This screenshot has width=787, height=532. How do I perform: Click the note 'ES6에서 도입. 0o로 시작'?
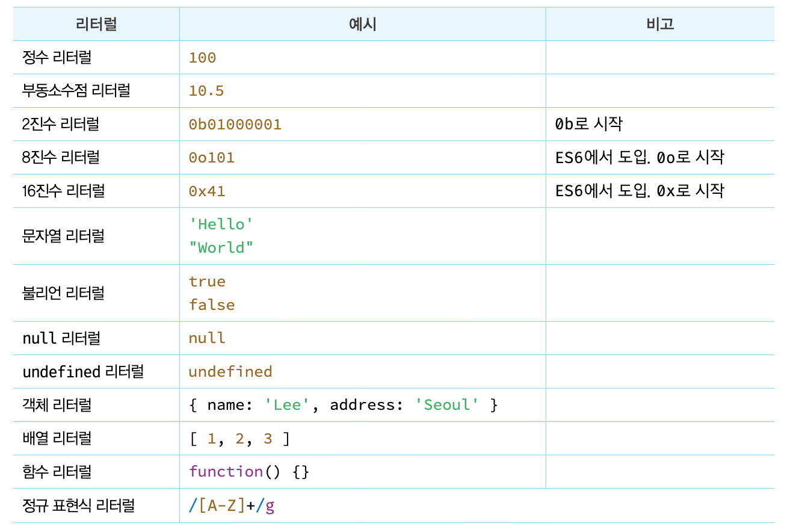tap(640, 158)
